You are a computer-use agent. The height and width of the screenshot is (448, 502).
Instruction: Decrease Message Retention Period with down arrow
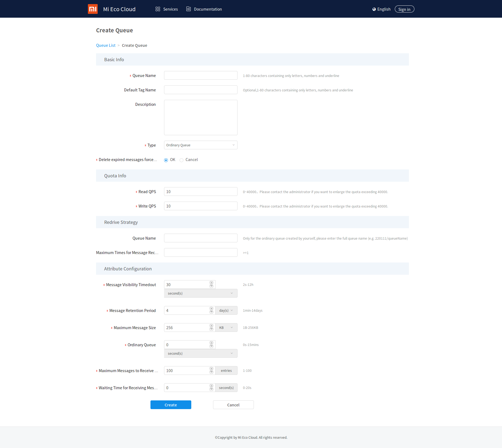tap(211, 312)
